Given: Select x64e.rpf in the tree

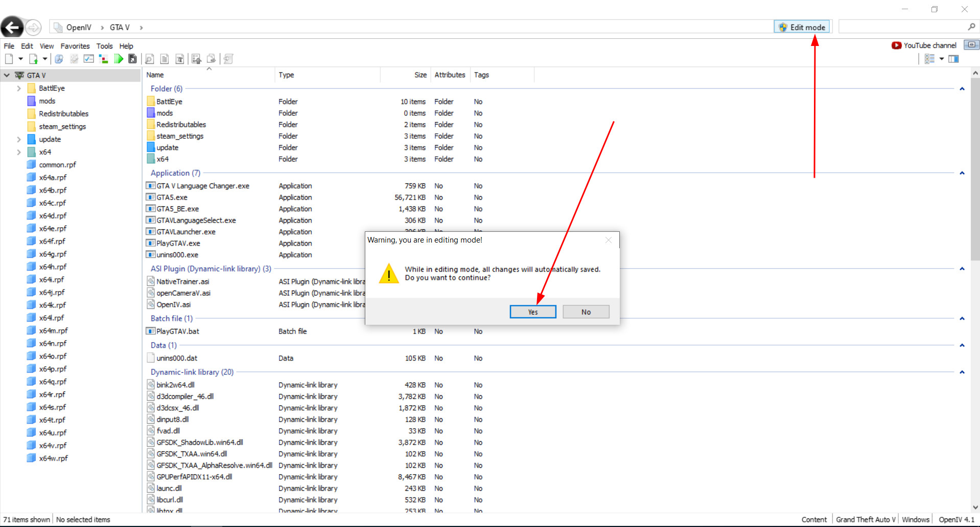Looking at the screenshot, I should click(x=53, y=229).
